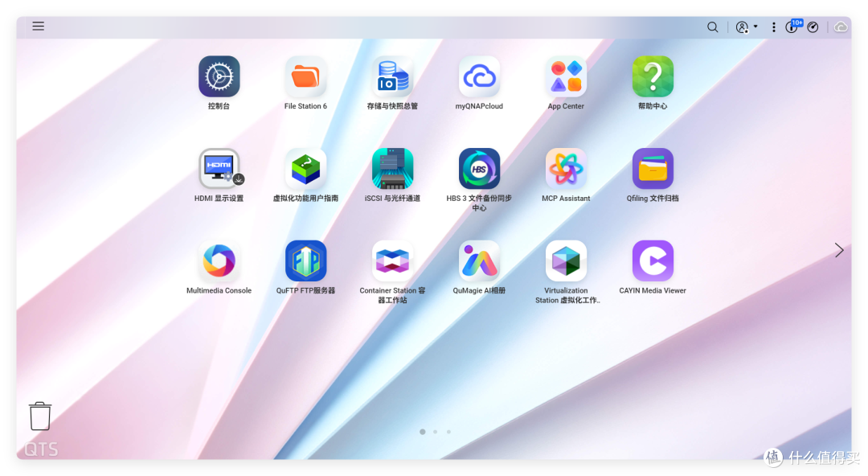Open the dashboard gauge icon
868x476 pixels.
[x=813, y=27]
